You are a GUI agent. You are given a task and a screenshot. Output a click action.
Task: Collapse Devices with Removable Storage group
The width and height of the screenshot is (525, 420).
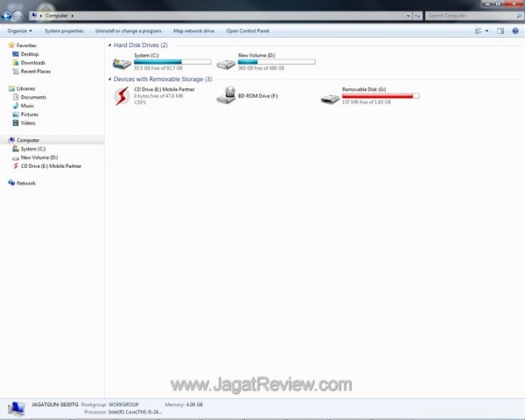(x=109, y=80)
